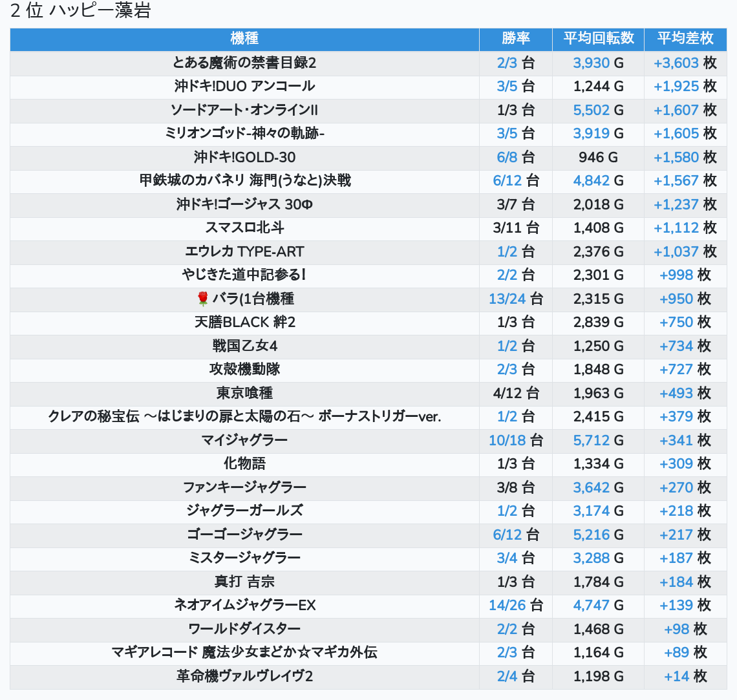Select the 革命機ヴァルヴレイヴ2 machine name

[x=244, y=676]
